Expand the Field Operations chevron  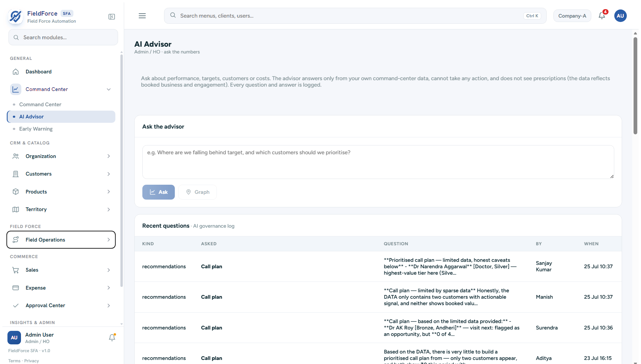[109, 240]
